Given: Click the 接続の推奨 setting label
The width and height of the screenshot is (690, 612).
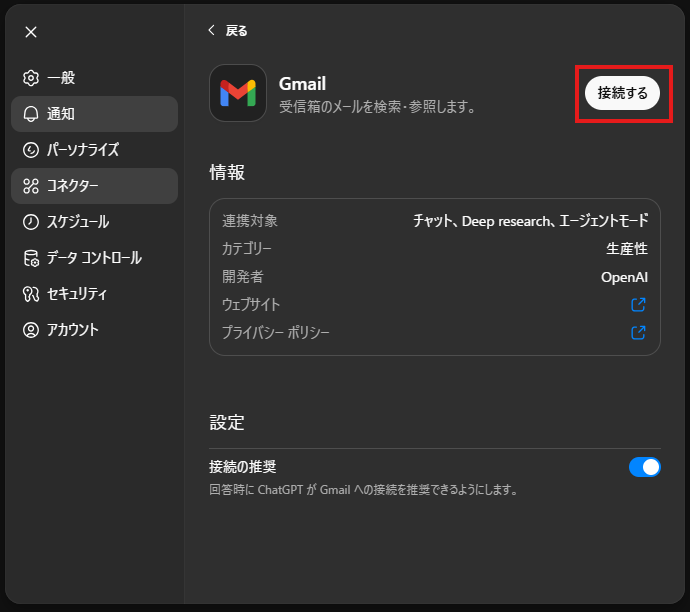Looking at the screenshot, I should pyautogui.click(x=243, y=467).
